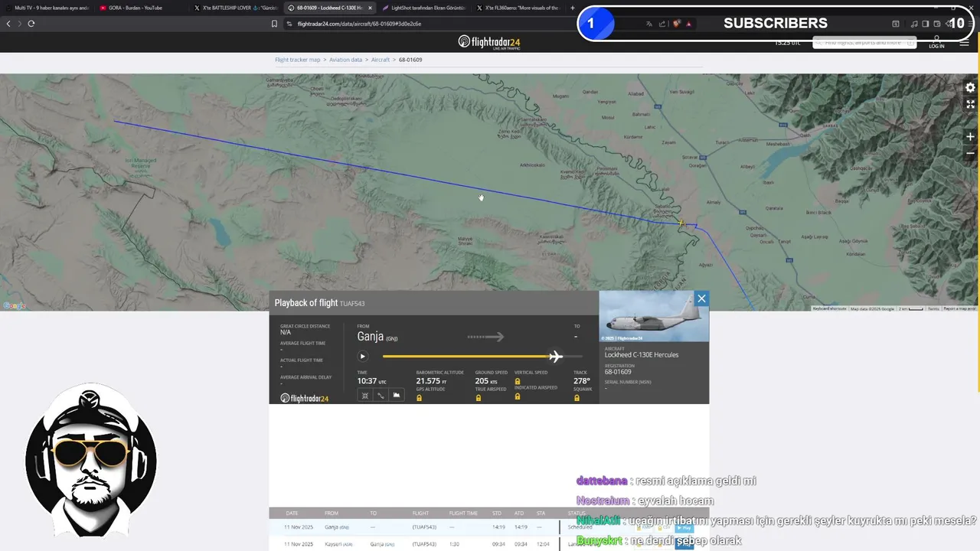Screen dimensions: 980x551
Task: Click the browser back arrow
Action: [x=8, y=24]
